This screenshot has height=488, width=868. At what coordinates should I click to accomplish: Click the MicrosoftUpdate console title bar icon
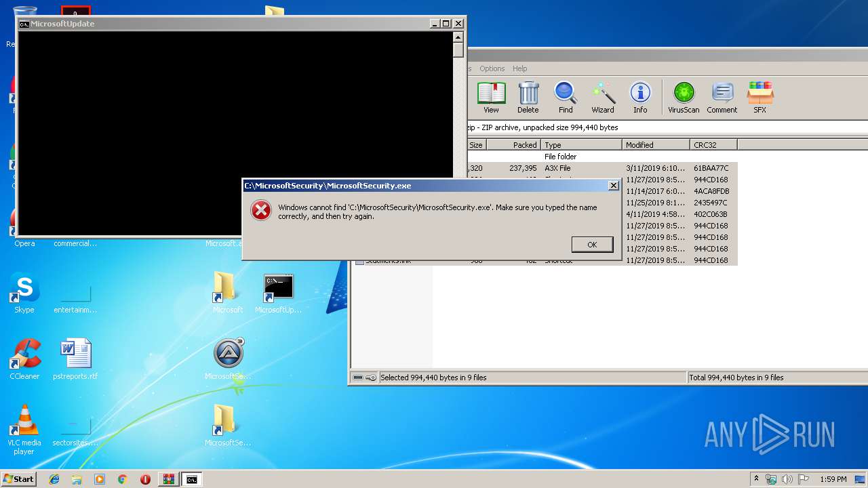tap(24, 24)
